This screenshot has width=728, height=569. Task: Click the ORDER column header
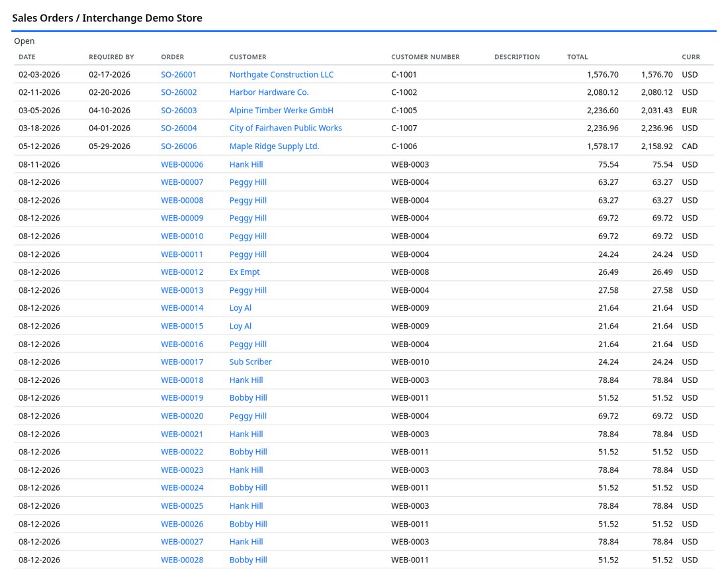(x=172, y=57)
